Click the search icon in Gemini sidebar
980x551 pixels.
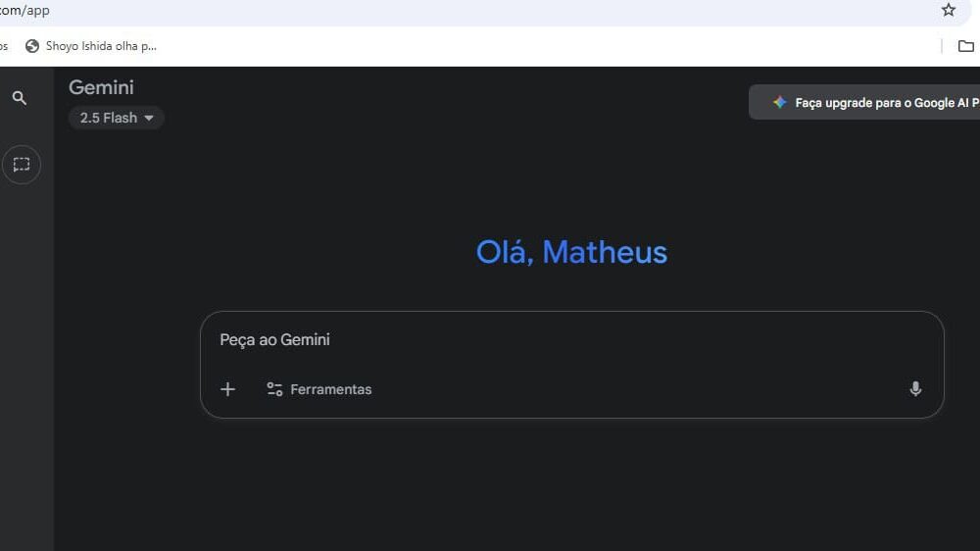click(20, 98)
